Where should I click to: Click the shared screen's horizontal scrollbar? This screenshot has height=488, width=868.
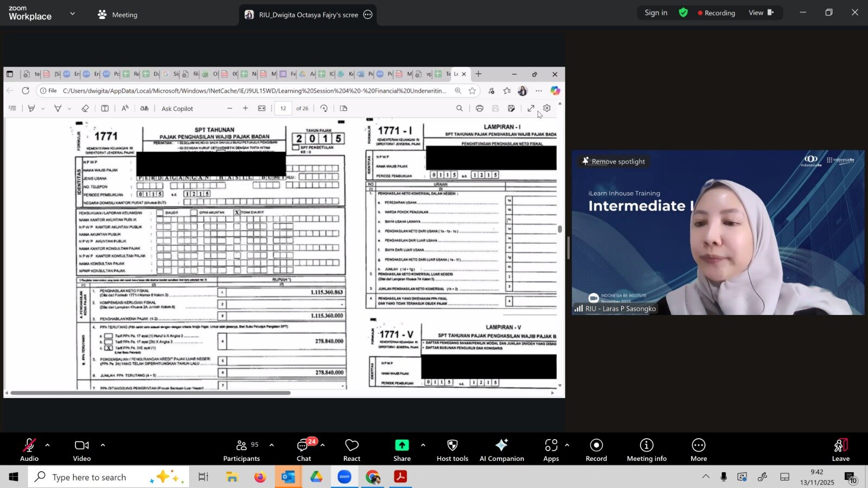[150, 393]
